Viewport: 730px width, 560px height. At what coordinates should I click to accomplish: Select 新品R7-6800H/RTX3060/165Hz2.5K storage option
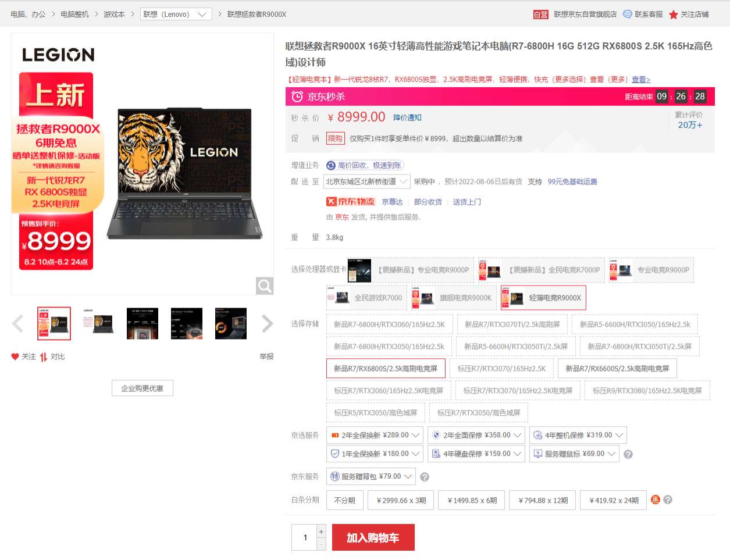coord(390,324)
